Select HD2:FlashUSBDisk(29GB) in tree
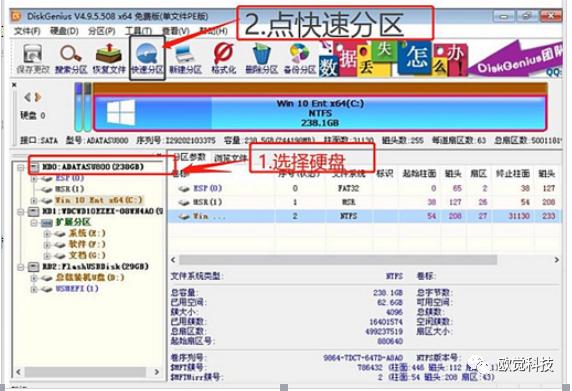 pyautogui.click(x=96, y=266)
